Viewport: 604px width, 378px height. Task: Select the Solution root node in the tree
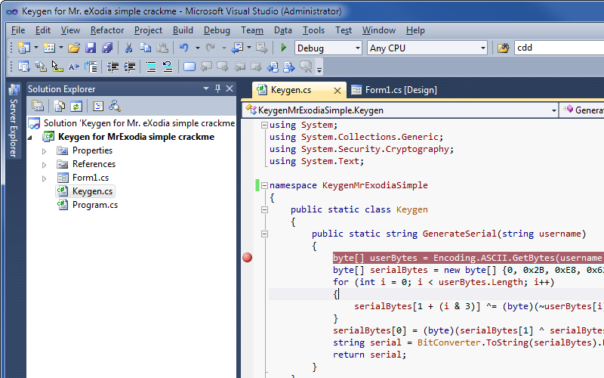coord(139,123)
